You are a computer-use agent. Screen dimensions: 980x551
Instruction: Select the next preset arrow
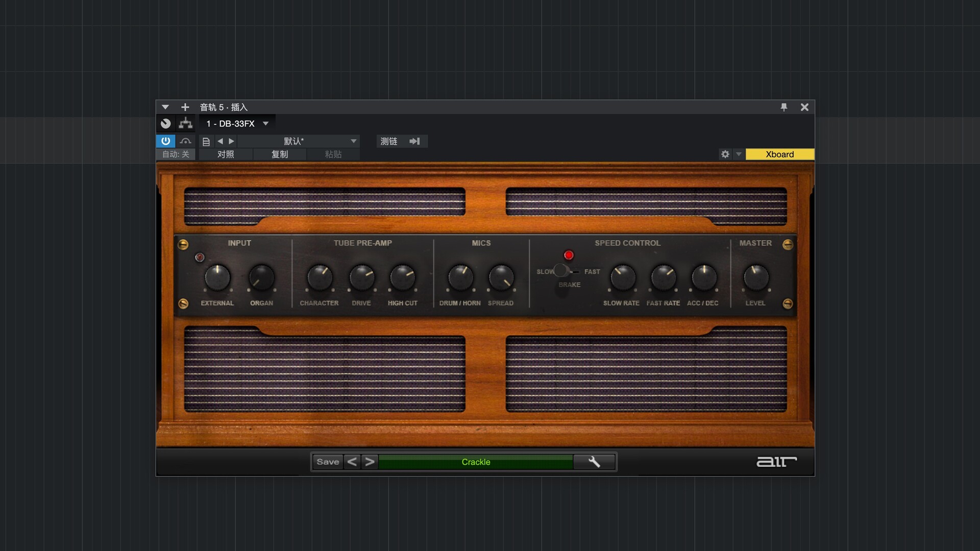point(232,141)
